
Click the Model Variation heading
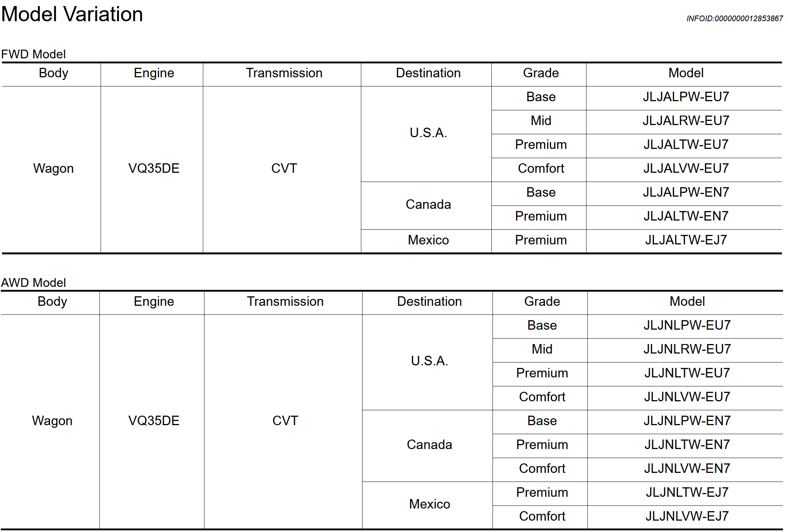click(x=72, y=14)
